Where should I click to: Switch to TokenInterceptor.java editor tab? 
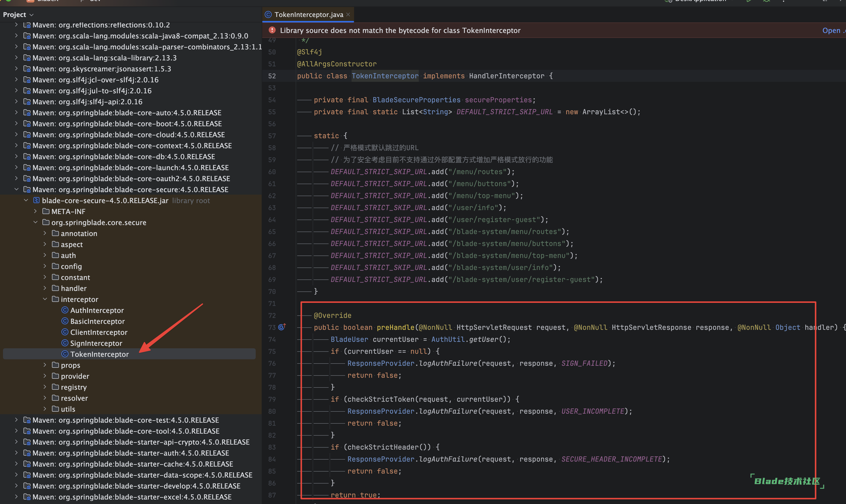click(x=308, y=14)
